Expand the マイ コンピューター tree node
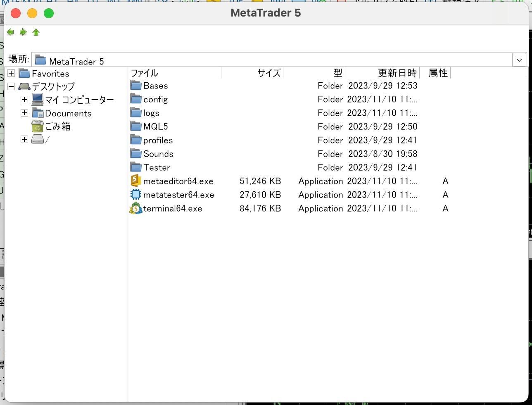532x405 pixels. click(x=24, y=100)
